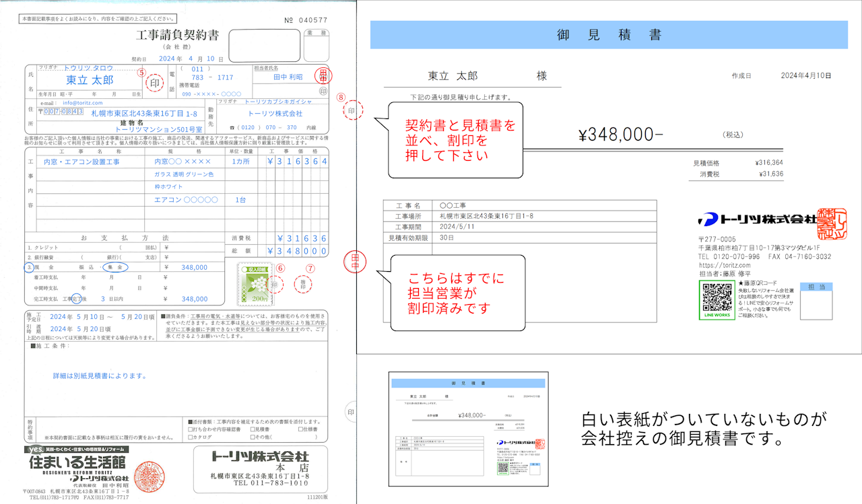Click the 担当者:藤原 修平 line
The width and height of the screenshot is (862, 504).
(726, 274)
